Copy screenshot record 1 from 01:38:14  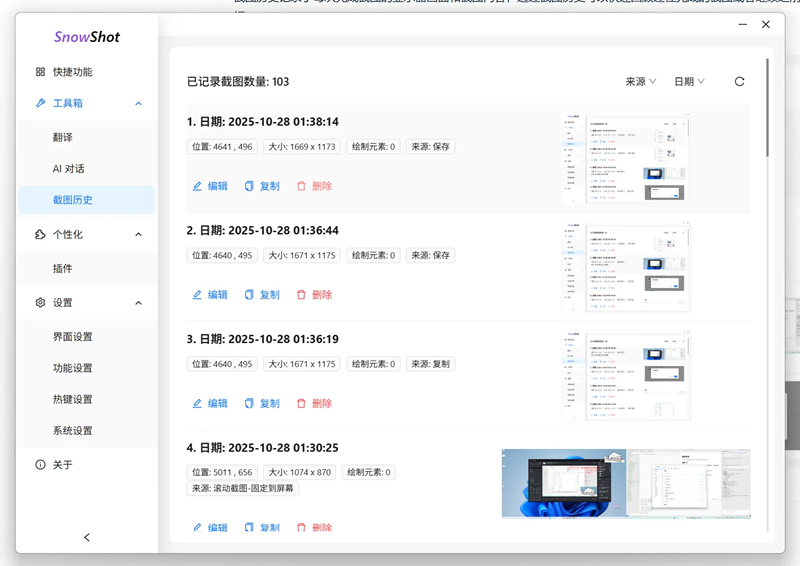point(262,186)
